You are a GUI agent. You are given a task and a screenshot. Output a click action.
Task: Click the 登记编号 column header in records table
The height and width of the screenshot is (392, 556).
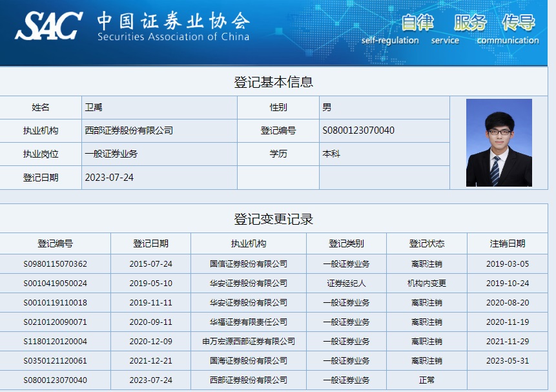pyautogui.click(x=55, y=243)
